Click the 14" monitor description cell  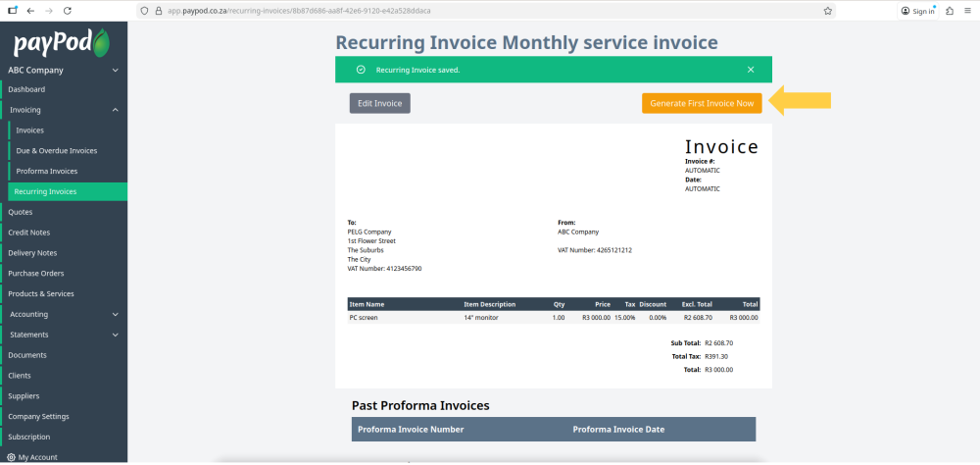pos(481,317)
